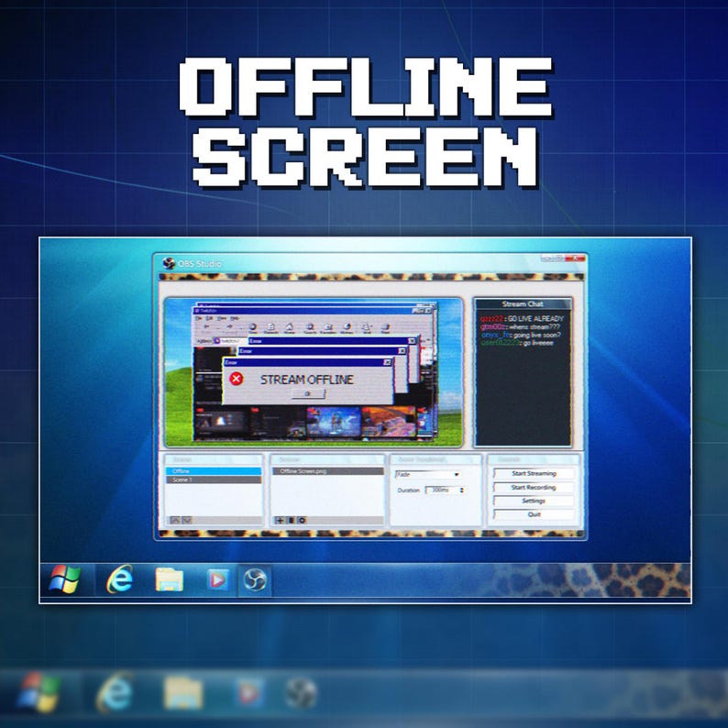Click the Start Streaming button
728x728 pixels.
click(534, 474)
